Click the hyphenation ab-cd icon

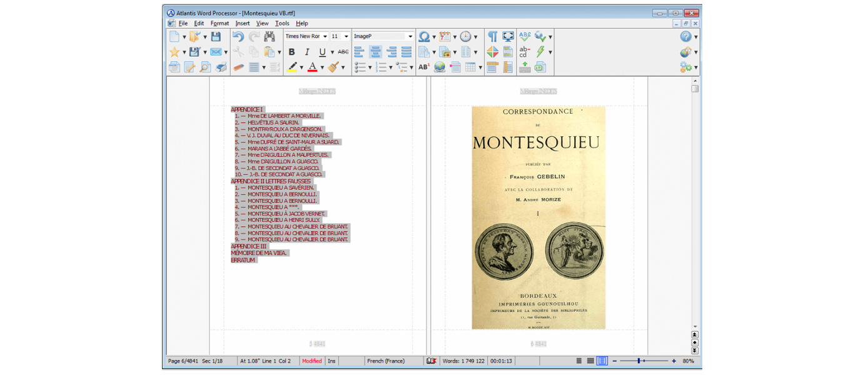[x=525, y=52]
